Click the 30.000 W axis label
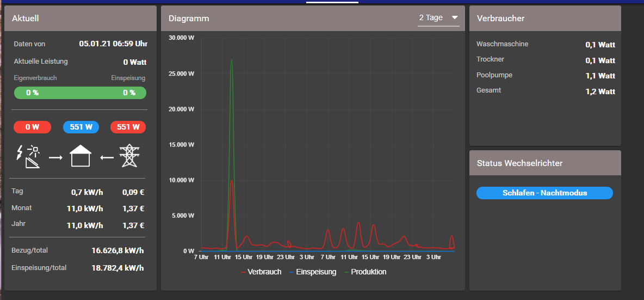Screen dimensions: 644x300 coord(181,38)
